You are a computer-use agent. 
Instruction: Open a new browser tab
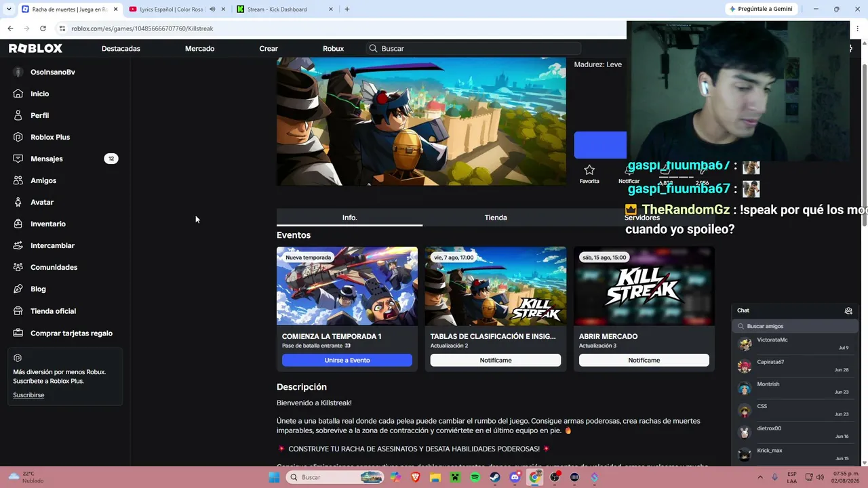[347, 9]
